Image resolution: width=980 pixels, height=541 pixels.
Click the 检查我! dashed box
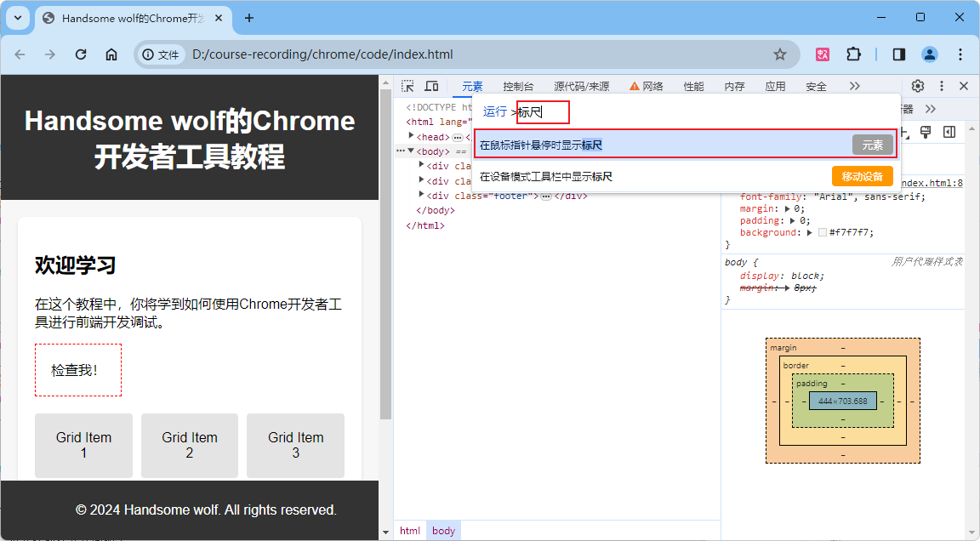click(x=78, y=370)
